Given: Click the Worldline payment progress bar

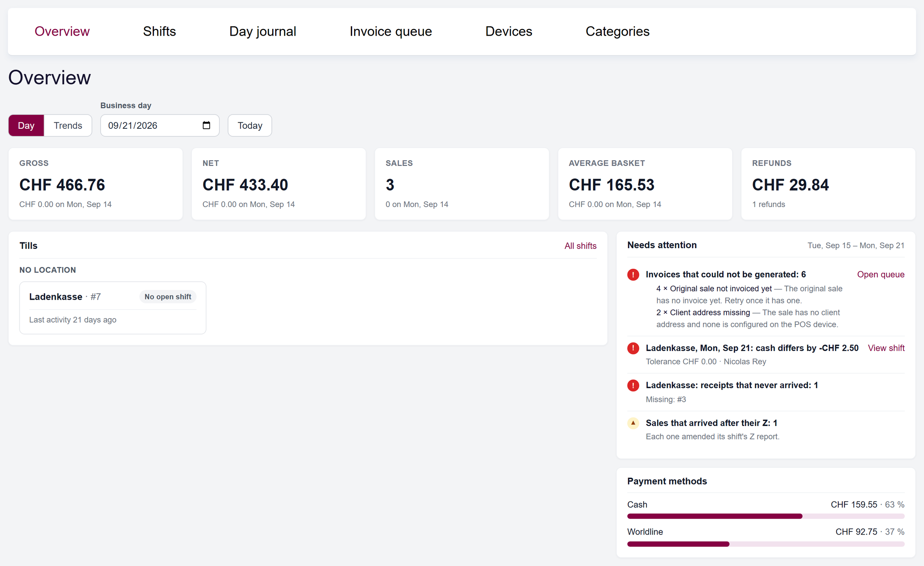Looking at the screenshot, I should pyautogui.click(x=766, y=544).
